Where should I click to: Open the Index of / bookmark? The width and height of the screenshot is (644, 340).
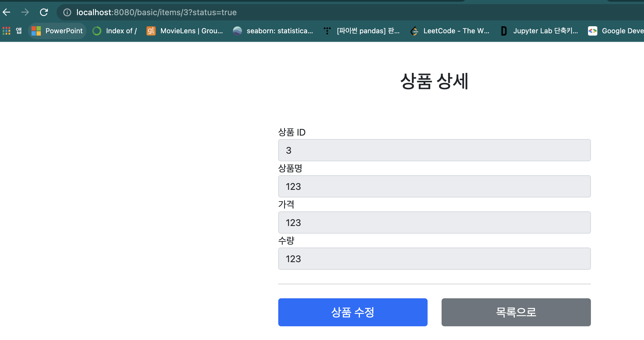pyautogui.click(x=115, y=31)
